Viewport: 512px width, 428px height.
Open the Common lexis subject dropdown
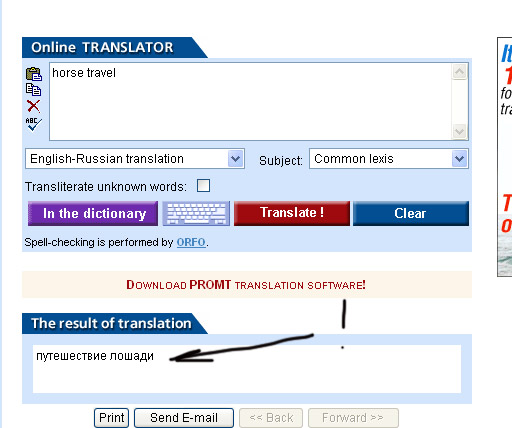pyautogui.click(x=389, y=159)
